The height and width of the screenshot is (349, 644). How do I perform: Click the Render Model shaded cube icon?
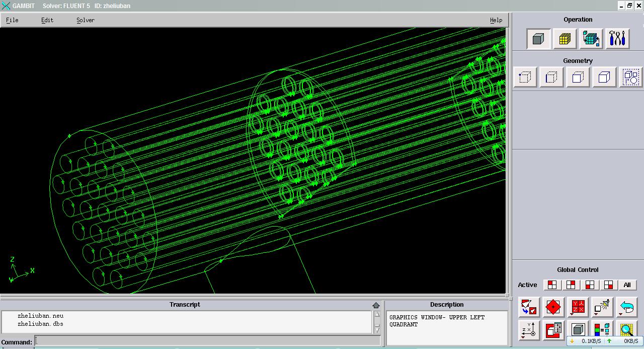[x=578, y=330]
